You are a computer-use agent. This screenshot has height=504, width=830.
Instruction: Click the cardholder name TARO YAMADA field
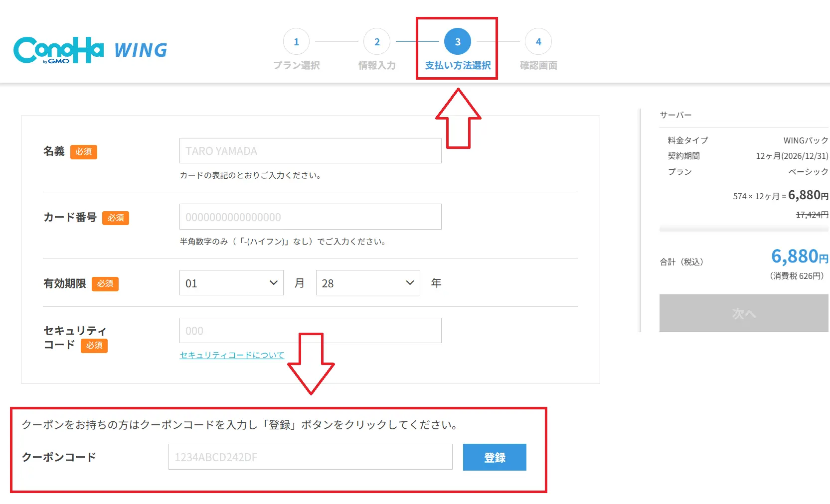(310, 150)
